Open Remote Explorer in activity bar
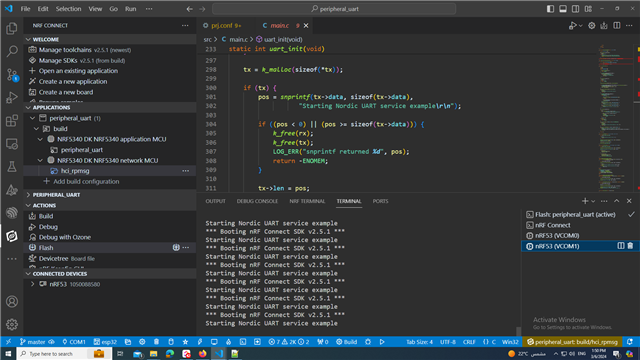640x360 pixels. pos(12,144)
